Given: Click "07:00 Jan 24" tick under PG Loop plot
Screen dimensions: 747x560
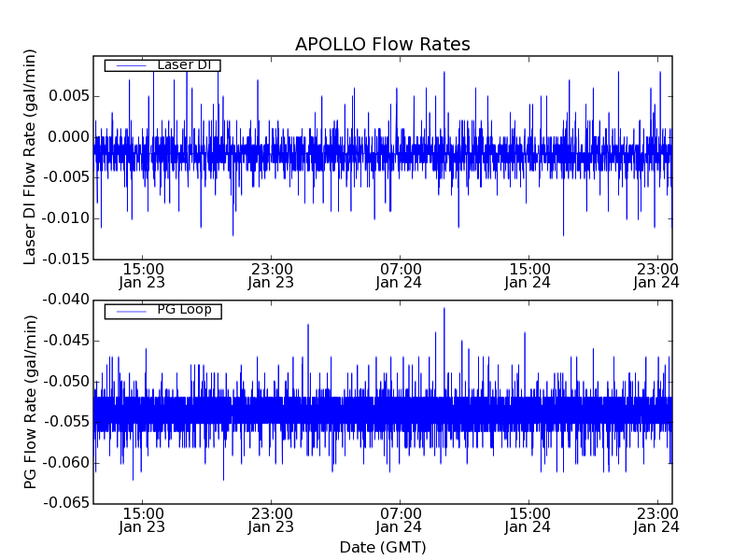Looking at the screenshot, I should [x=400, y=521].
